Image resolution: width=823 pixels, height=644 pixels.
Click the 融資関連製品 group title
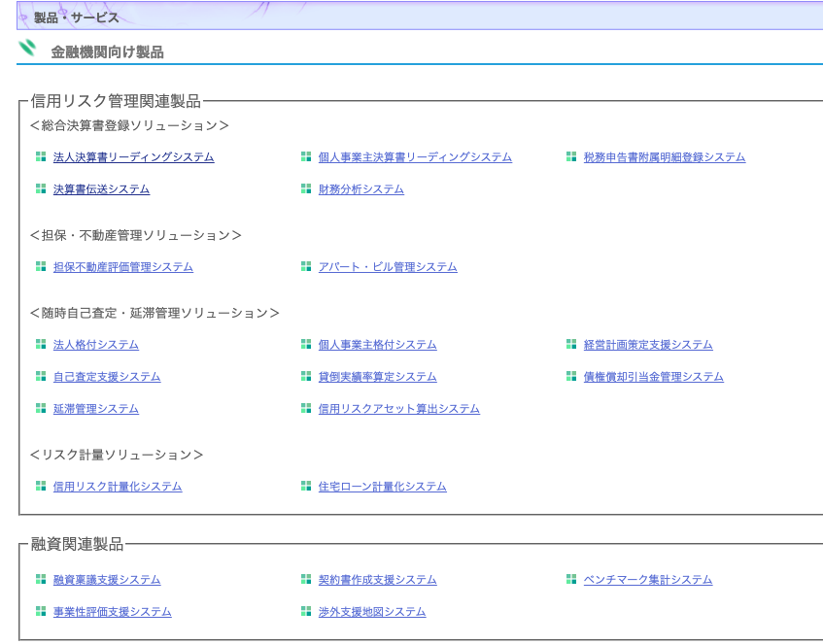point(77,544)
